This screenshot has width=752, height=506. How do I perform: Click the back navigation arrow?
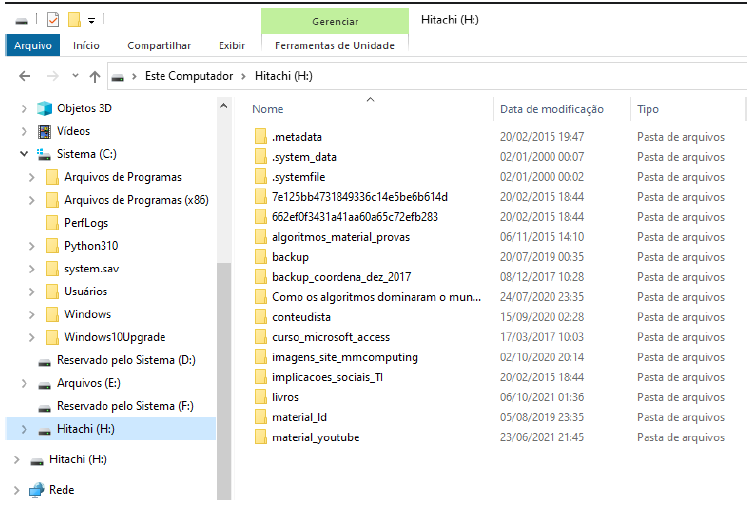[25, 77]
